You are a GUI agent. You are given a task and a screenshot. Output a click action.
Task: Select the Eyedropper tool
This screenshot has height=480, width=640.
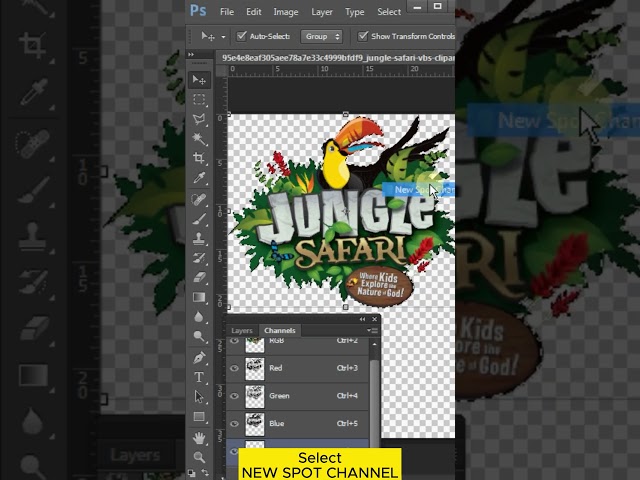199,178
